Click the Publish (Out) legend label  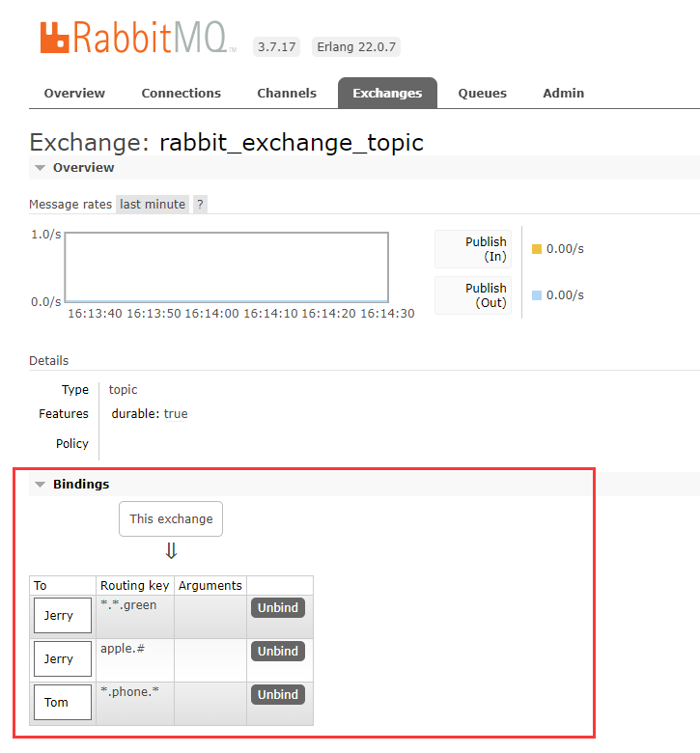tap(473, 295)
